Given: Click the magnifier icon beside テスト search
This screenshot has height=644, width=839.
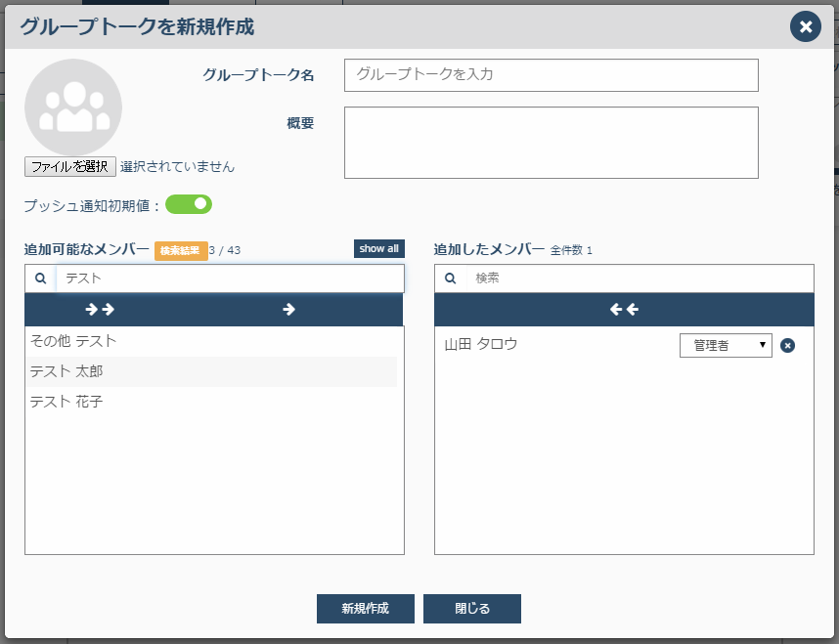Looking at the screenshot, I should coord(41,279).
